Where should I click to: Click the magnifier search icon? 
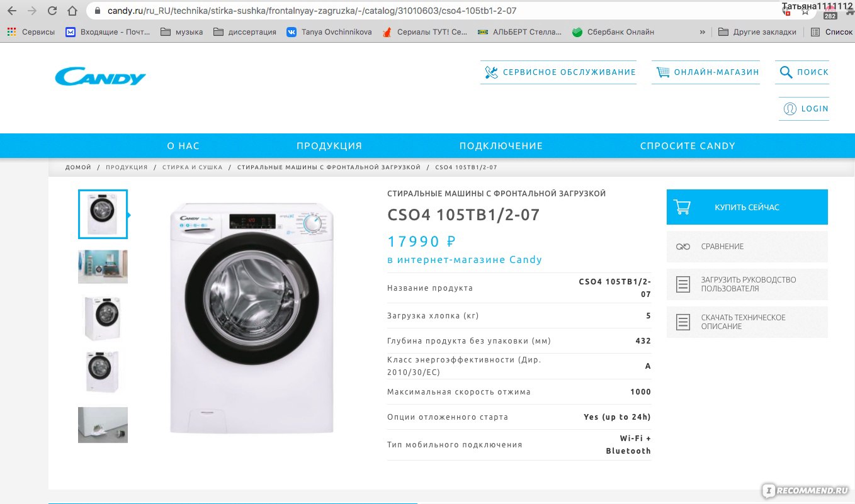786,72
